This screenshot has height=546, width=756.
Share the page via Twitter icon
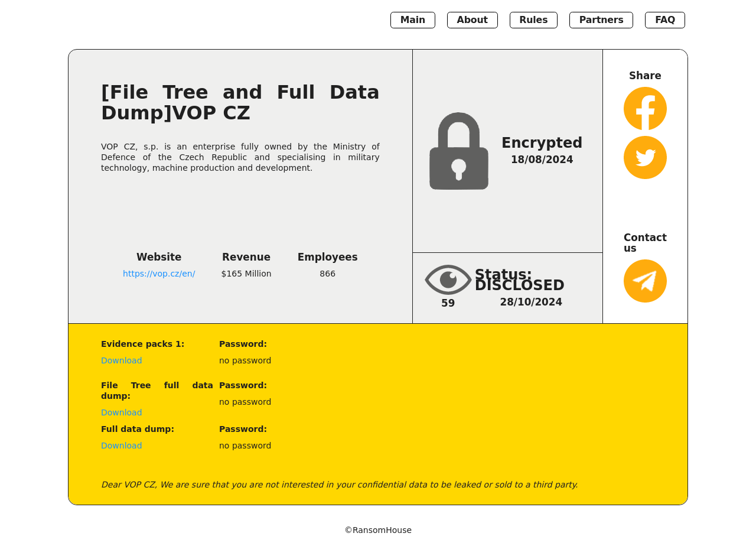click(645, 158)
